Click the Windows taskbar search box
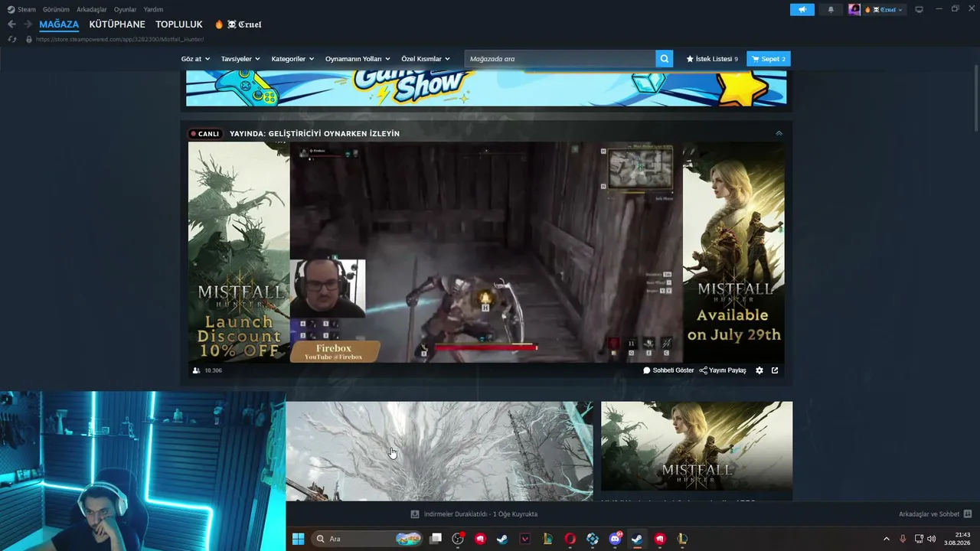This screenshot has width=980, height=551. (367, 539)
